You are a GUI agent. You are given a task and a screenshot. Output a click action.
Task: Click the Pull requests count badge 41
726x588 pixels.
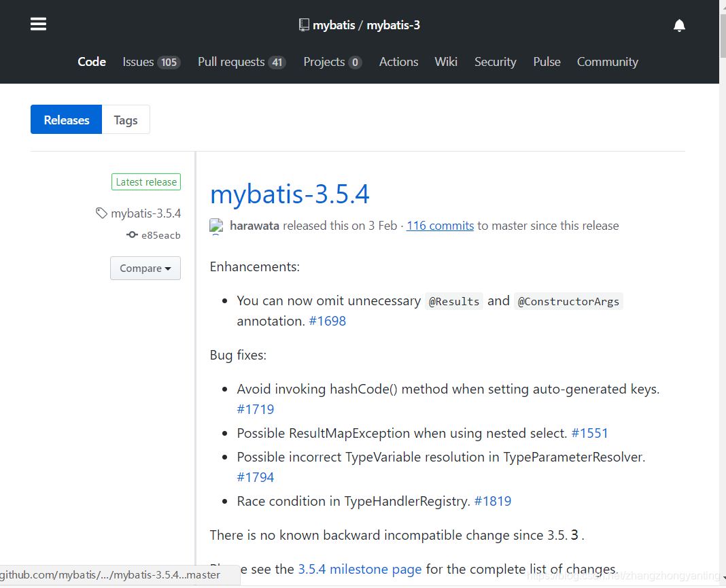point(277,63)
